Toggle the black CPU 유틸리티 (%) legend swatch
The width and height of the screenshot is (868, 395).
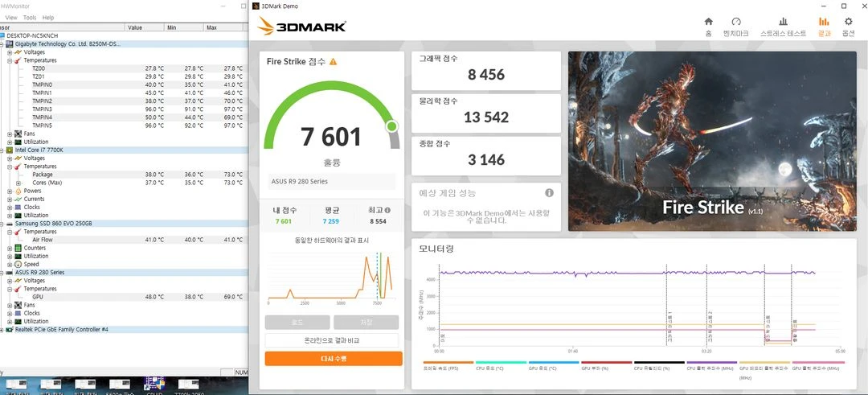pos(659,362)
